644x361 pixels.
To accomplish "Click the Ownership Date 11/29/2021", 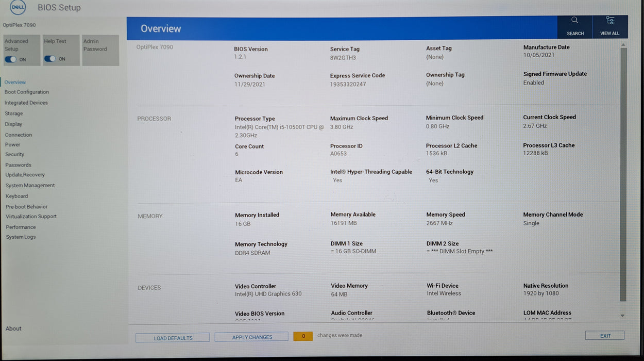I will [x=250, y=84].
